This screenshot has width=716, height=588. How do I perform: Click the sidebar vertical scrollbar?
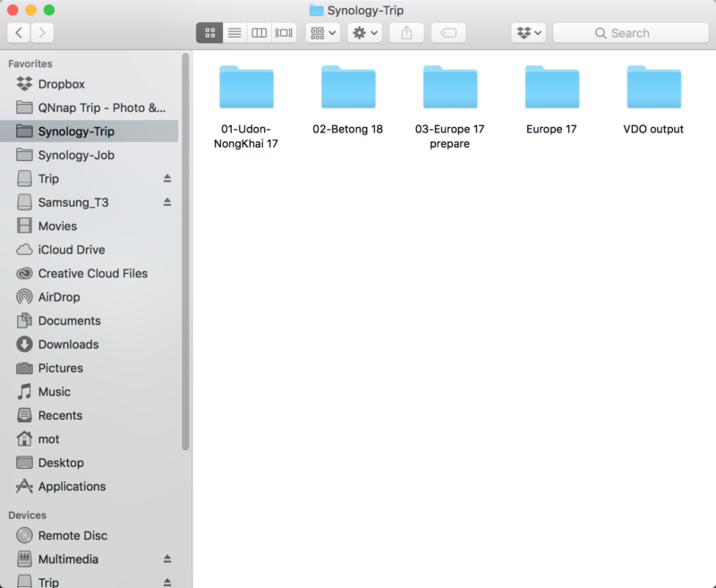185,252
